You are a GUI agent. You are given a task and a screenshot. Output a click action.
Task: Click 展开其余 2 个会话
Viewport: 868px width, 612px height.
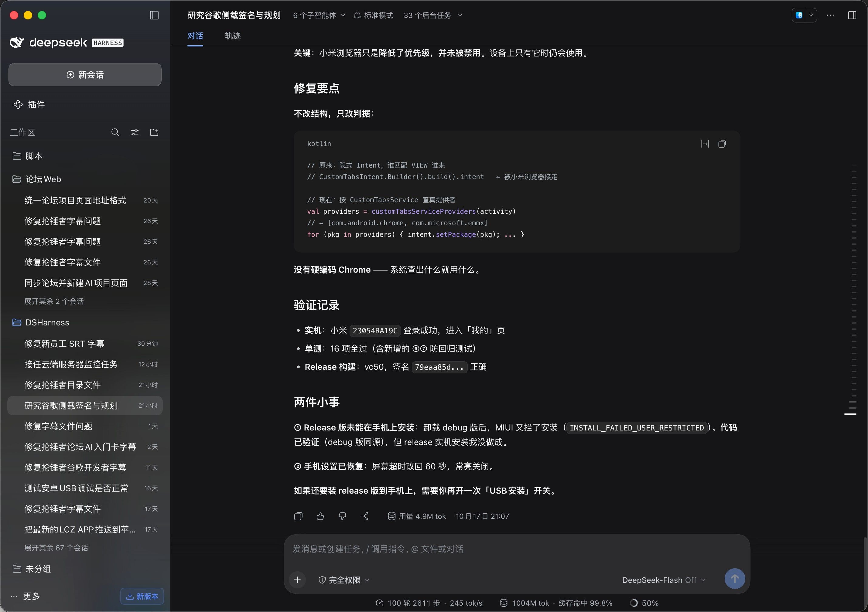54,301
